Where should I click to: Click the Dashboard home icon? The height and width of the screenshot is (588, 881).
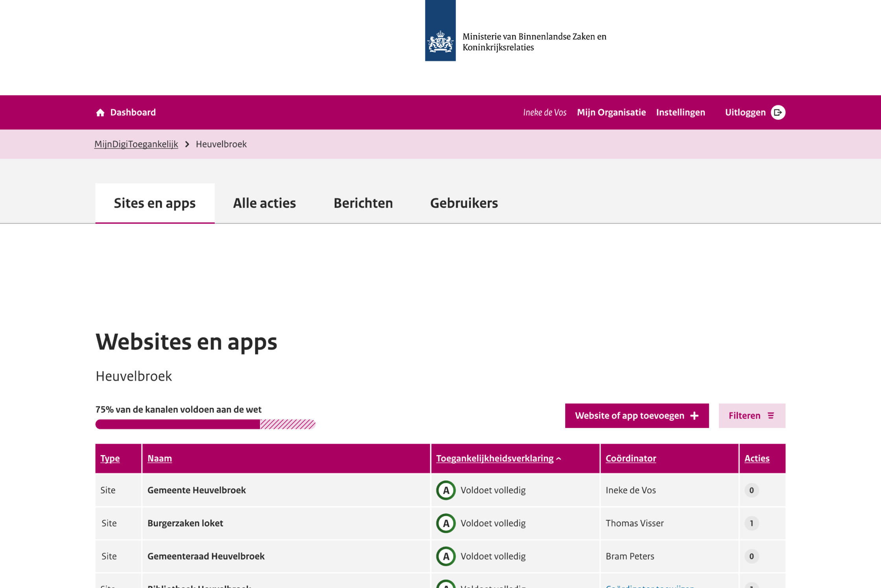[101, 112]
